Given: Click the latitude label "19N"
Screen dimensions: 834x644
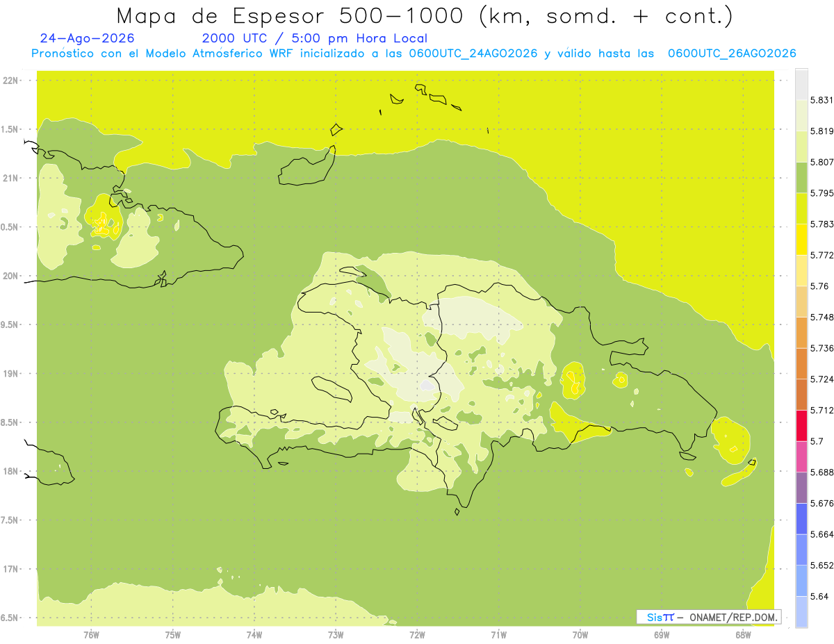Looking at the screenshot, I should click(11, 374).
